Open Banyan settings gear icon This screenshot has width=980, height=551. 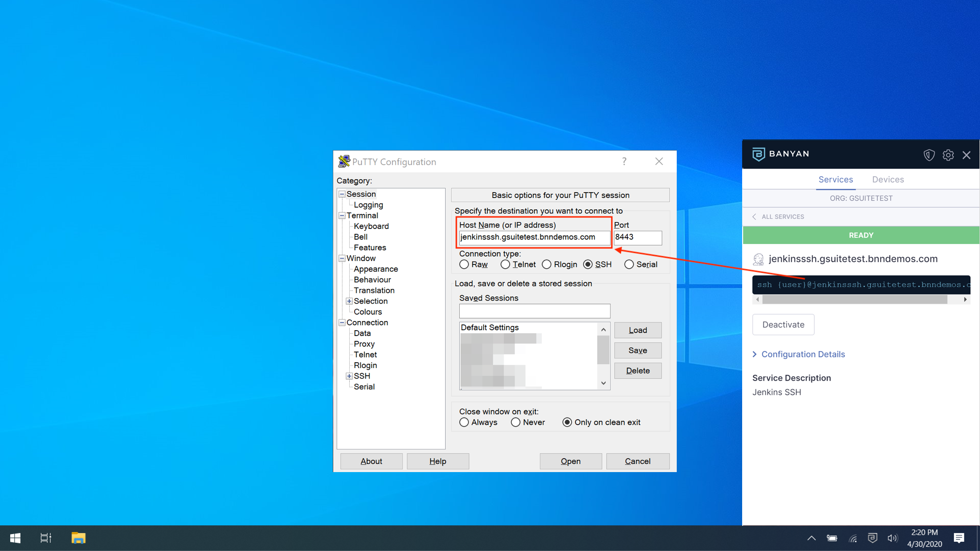tap(948, 155)
